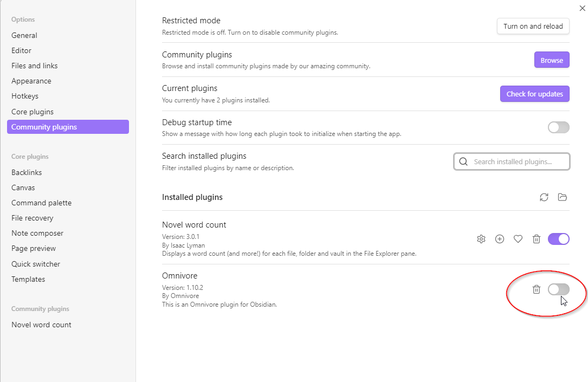588x382 pixels.
Task: Select Hotkeys in the options sidebar
Action: [x=25, y=96]
